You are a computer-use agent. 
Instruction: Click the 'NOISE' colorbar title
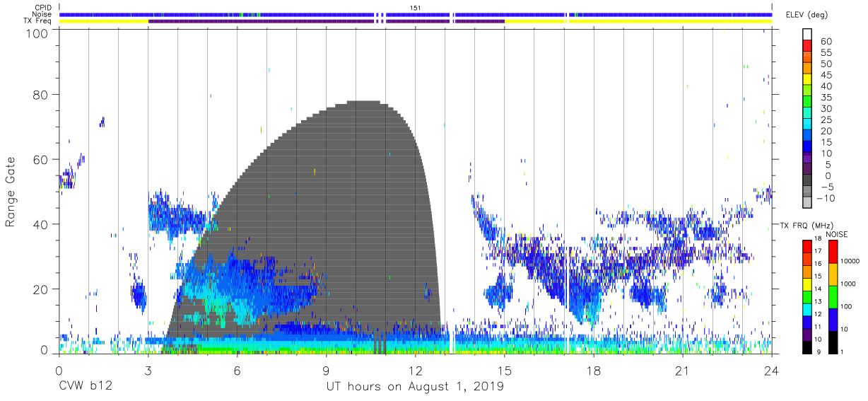(837, 234)
